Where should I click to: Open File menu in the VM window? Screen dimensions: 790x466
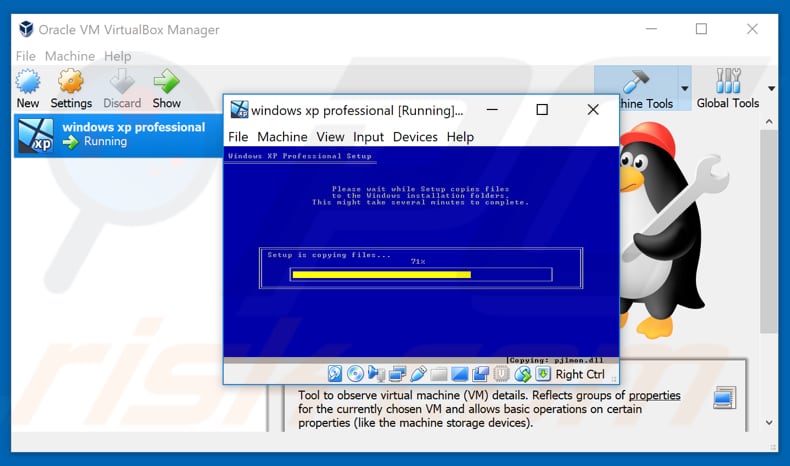[238, 137]
